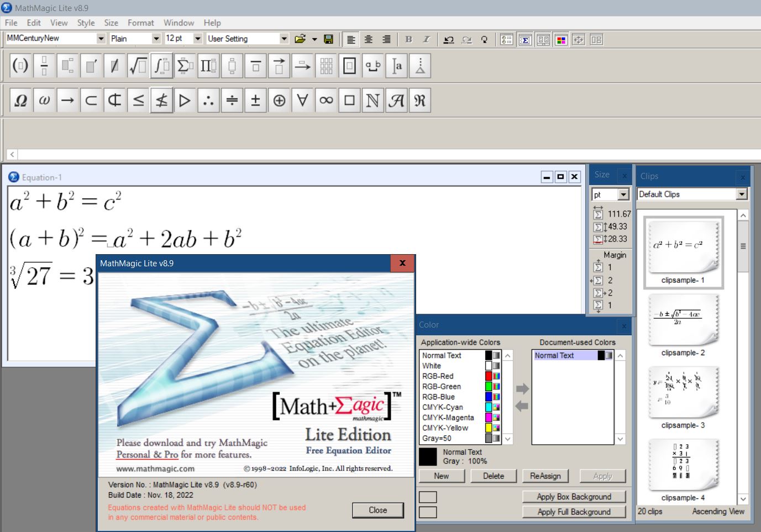Open the Default Clips dropdown
The height and width of the screenshot is (532, 761).
click(x=742, y=194)
